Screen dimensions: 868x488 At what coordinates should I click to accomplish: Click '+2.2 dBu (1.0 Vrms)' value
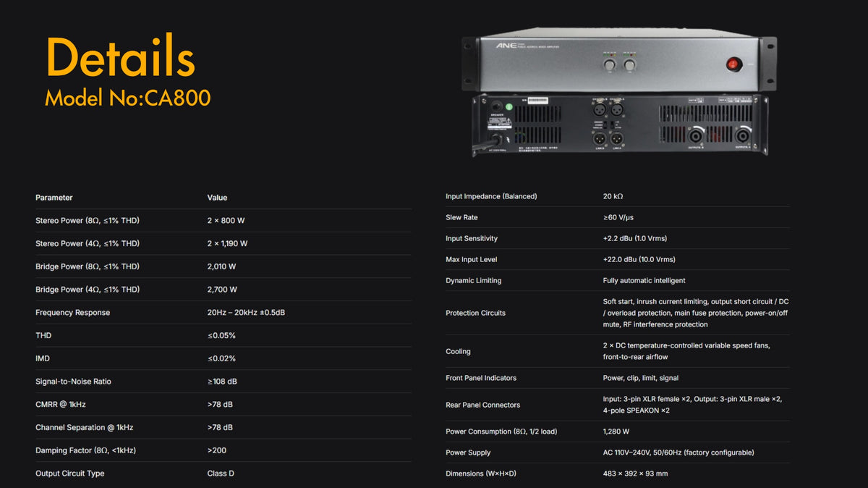click(x=635, y=238)
